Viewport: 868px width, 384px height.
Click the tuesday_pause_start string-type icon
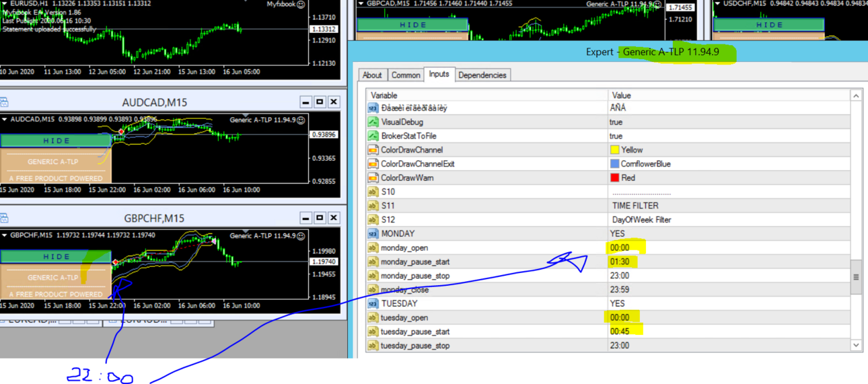tap(373, 332)
